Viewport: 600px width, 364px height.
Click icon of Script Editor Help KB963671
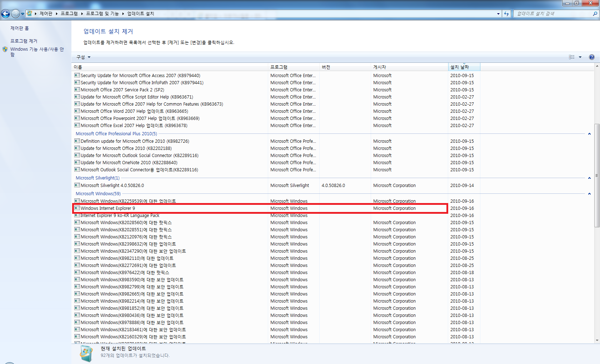click(77, 97)
